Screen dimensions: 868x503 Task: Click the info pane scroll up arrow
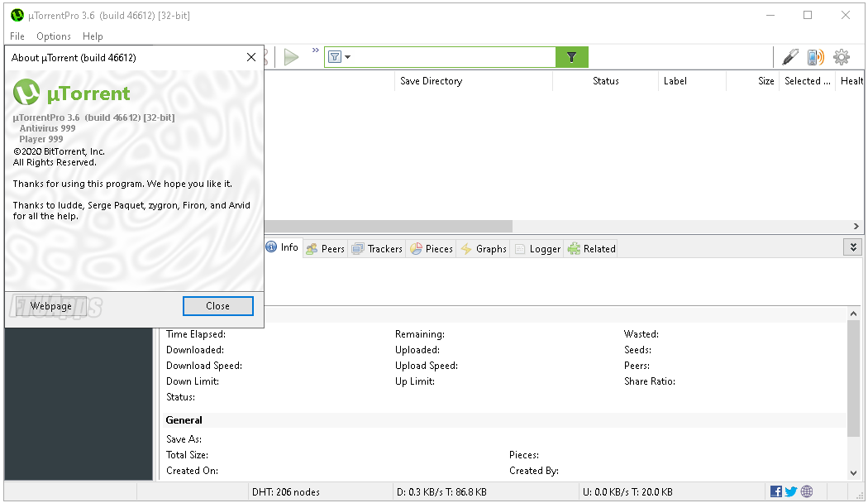click(x=853, y=314)
